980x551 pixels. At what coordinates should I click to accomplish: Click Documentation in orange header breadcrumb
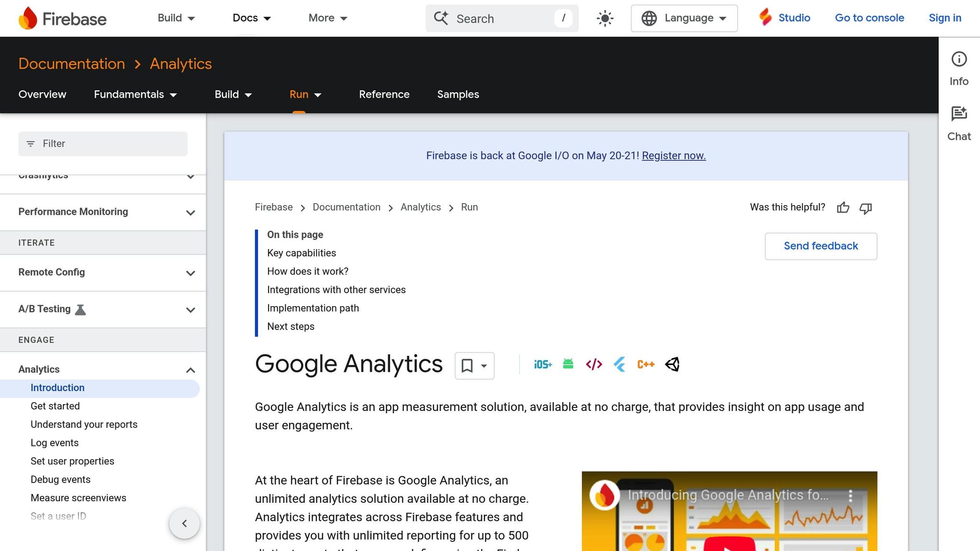[x=72, y=64]
